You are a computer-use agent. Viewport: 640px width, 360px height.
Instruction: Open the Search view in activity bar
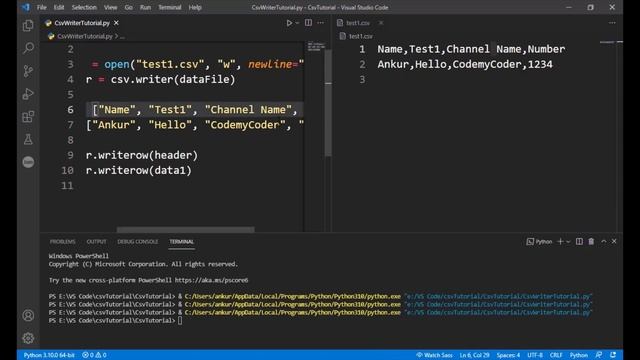[28, 48]
